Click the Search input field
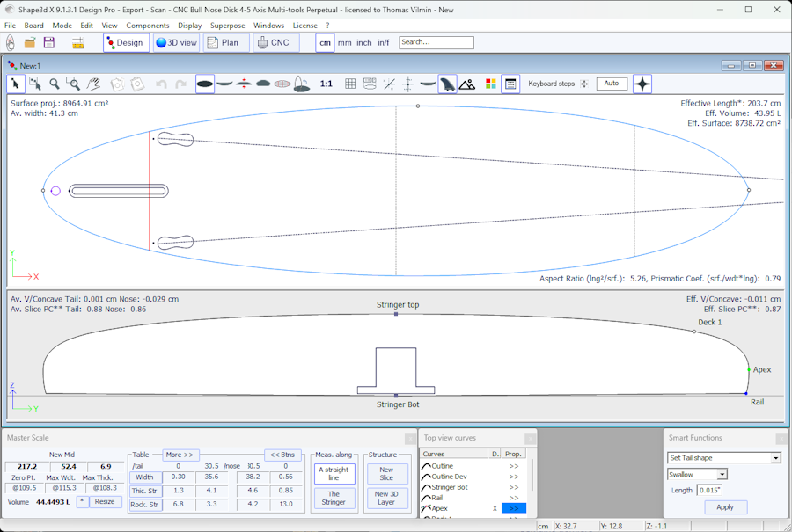This screenshot has width=792, height=532. click(436, 42)
